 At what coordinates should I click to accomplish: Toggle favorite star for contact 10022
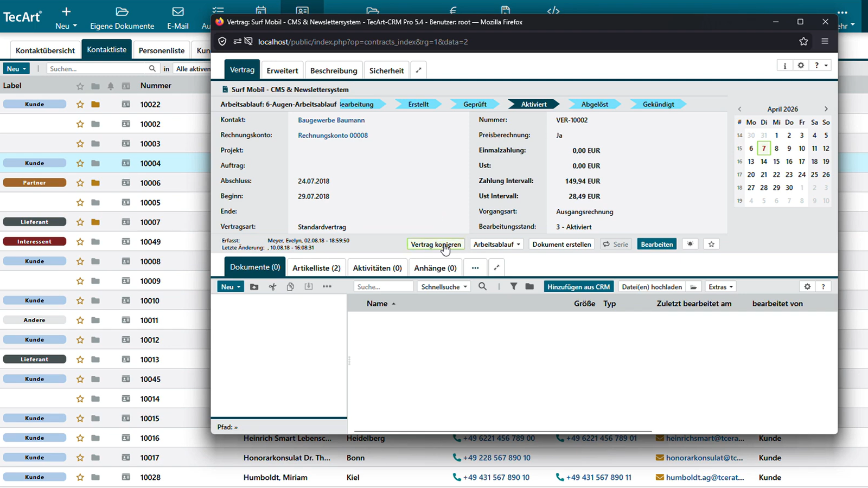pos(80,104)
